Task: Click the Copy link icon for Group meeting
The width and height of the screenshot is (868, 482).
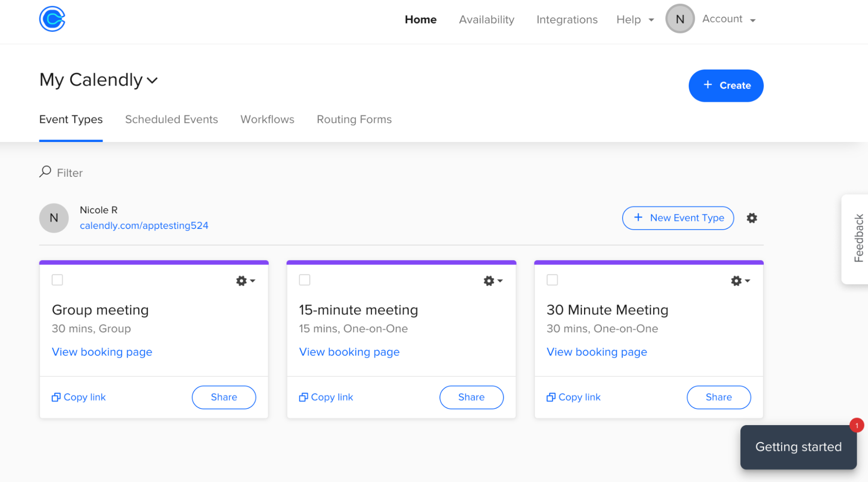Action: (56, 396)
